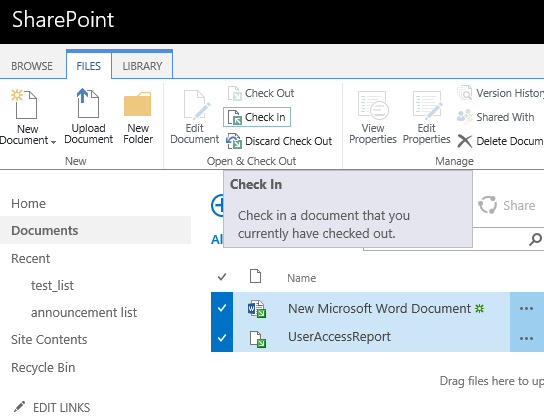Open View Properties from the ribbon
This screenshot has width=544, height=418.
pos(373,118)
